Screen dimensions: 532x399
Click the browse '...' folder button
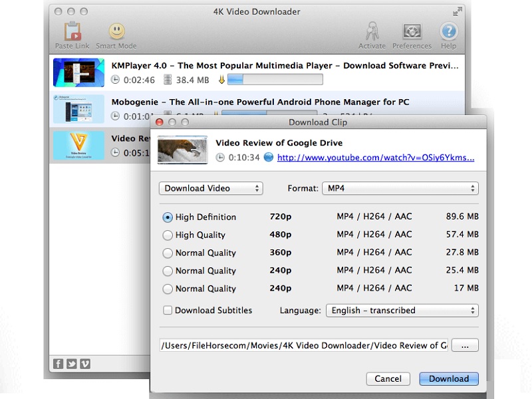465,345
